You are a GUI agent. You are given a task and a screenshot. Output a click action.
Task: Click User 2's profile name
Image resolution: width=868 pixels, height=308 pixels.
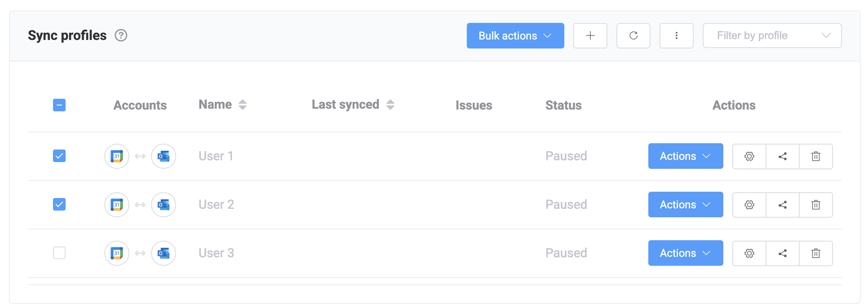pos(216,204)
